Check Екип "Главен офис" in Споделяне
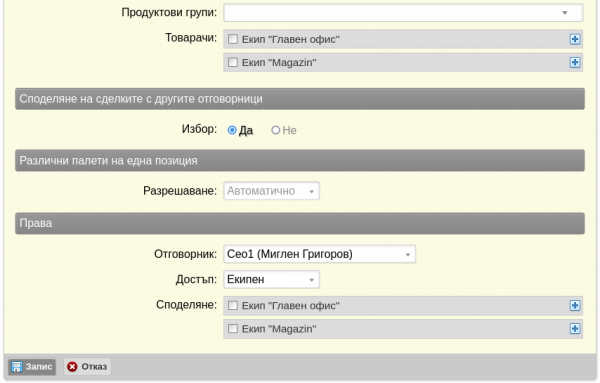Viewport: 600px width, 383px height. 233,305
